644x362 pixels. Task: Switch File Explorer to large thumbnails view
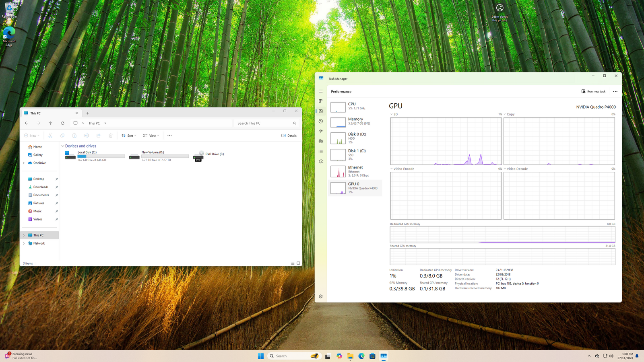(x=298, y=263)
